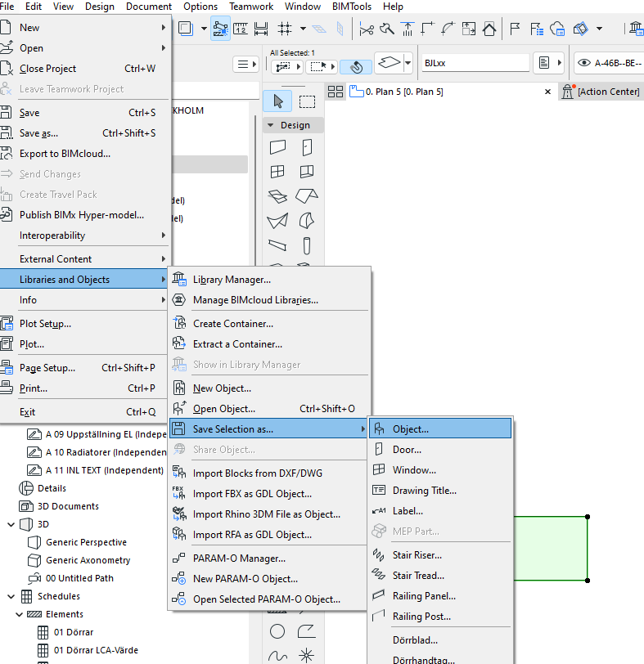Screen dimensions: 644x664
Task: Toggle the layer visibility eye icon
Action: pyautogui.click(x=584, y=62)
